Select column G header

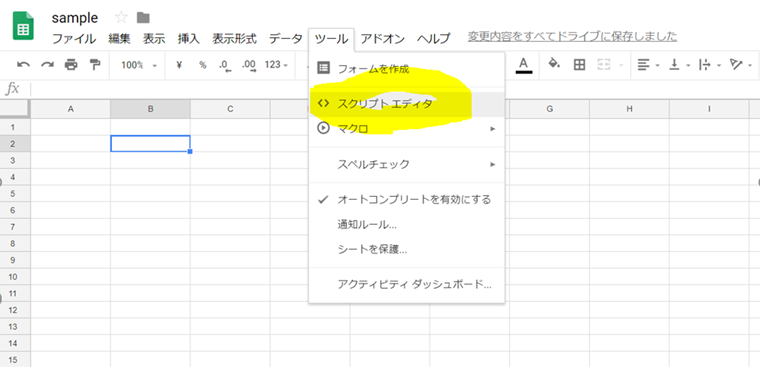(550, 109)
